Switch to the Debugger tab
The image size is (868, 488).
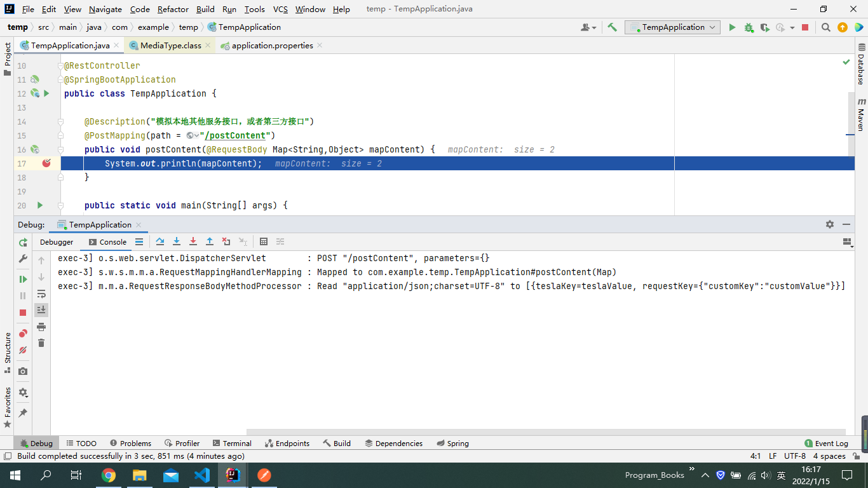57,242
